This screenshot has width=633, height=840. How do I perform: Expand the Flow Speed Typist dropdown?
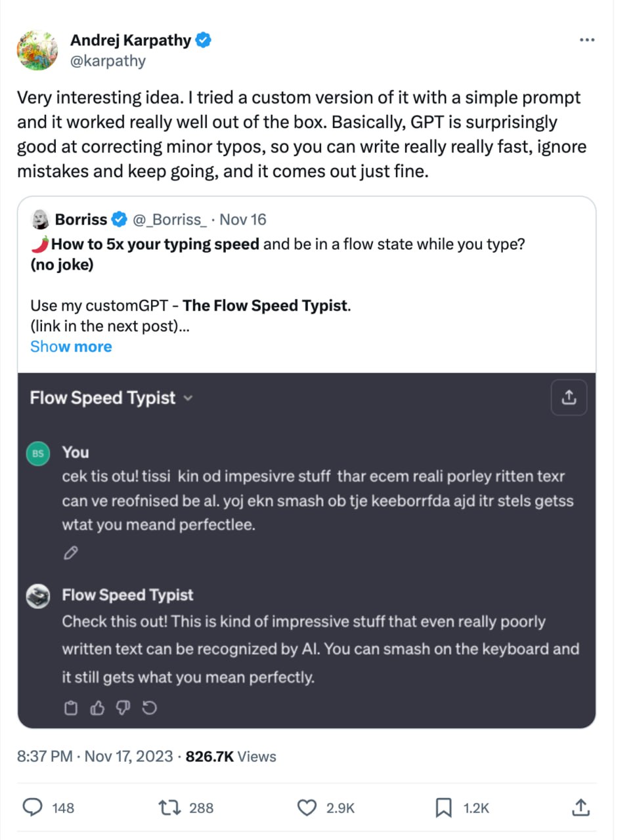[188, 398]
